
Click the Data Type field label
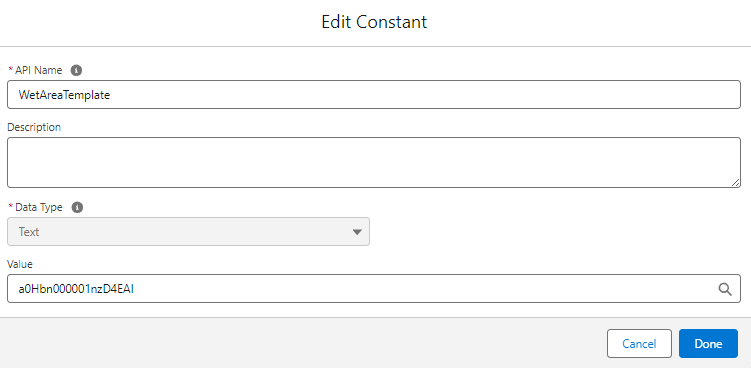pyautogui.click(x=39, y=207)
